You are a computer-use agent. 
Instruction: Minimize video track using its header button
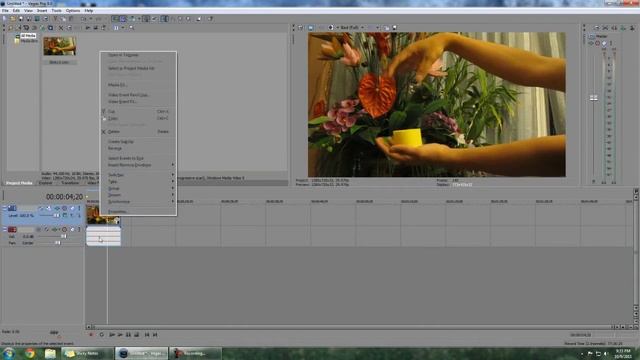tap(4, 208)
